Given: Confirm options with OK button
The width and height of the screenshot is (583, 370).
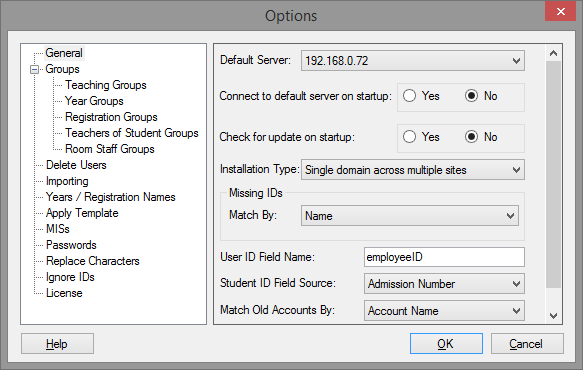Looking at the screenshot, I should point(446,344).
